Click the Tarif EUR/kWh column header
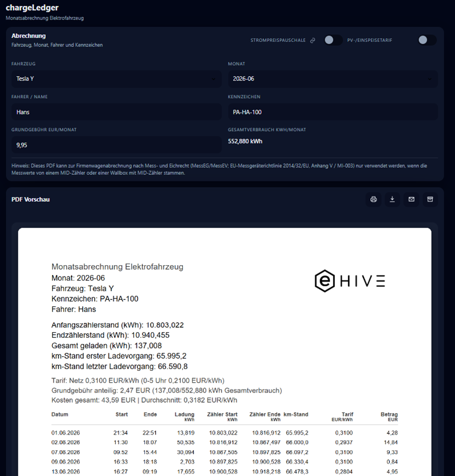This screenshot has height=476, width=455. point(342,416)
